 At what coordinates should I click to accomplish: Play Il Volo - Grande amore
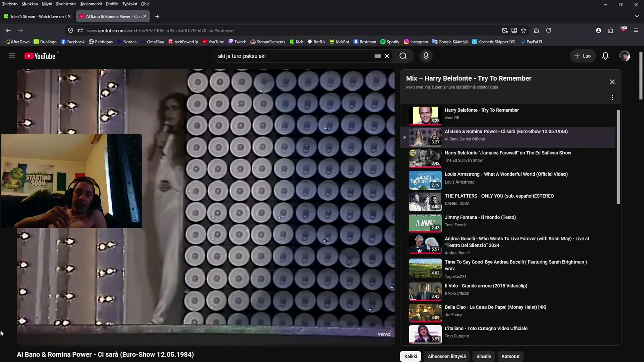pos(508,291)
